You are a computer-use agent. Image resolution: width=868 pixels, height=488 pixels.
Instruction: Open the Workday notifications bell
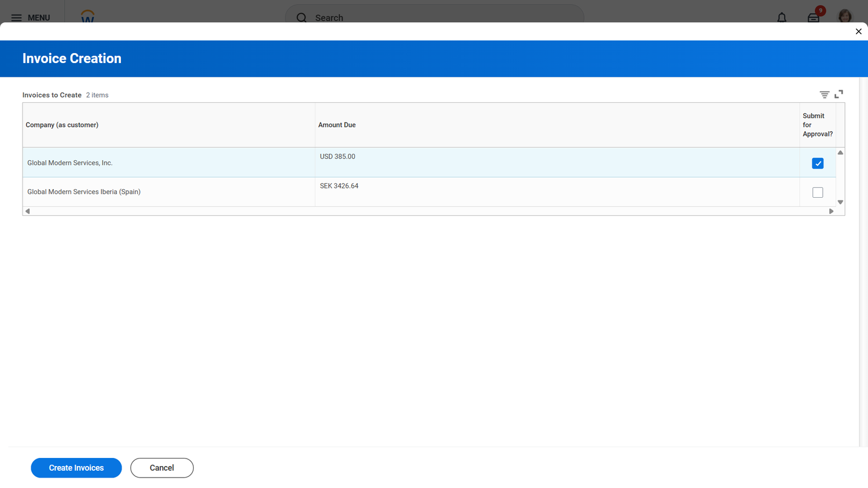click(782, 17)
